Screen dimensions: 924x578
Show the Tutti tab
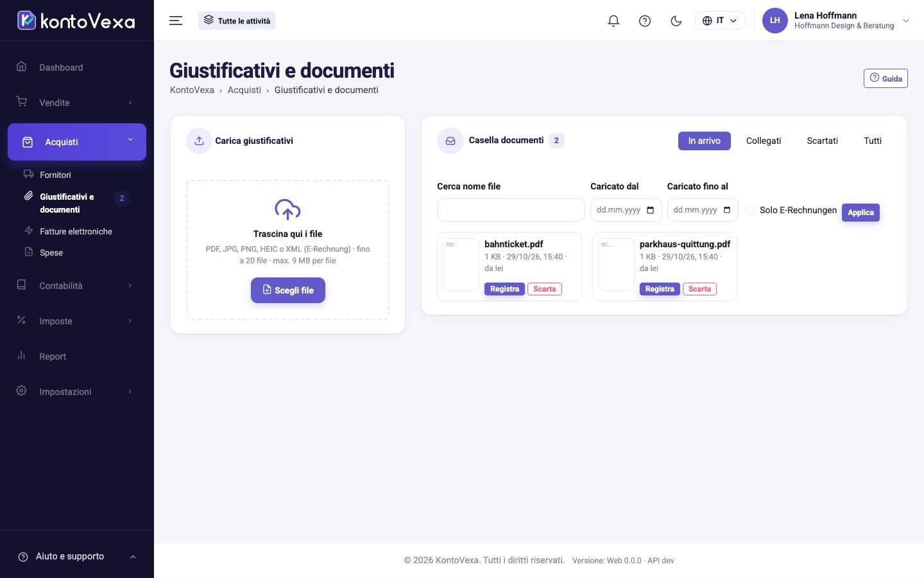(873, 141)
